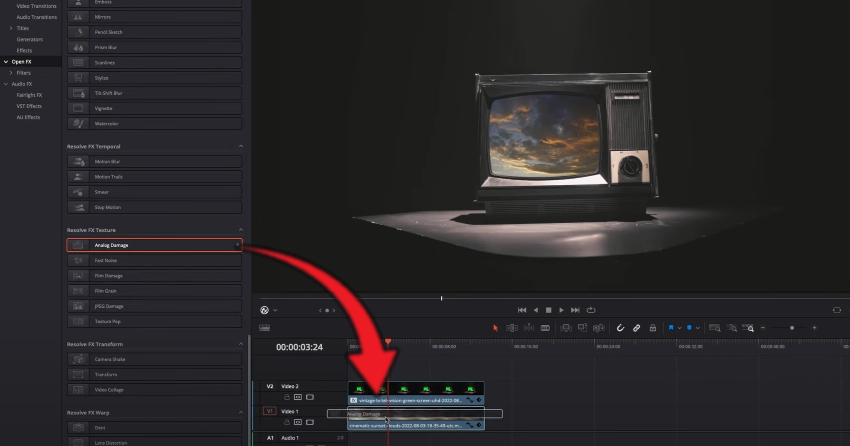The image size is (850, 446).
Task: Play the timeline forward
Action: pyautogui.click(x=562, y=310)
